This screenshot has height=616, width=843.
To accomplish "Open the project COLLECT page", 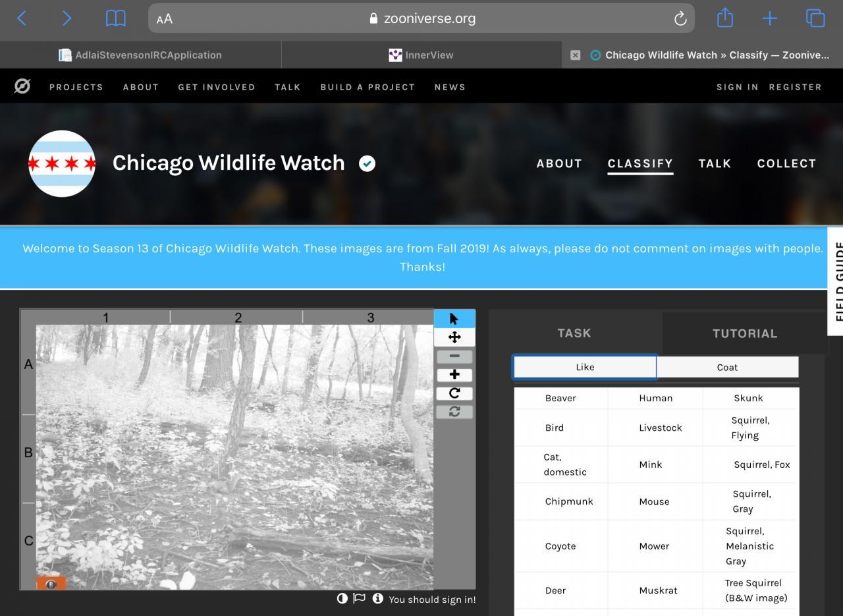I will (786, 163).
